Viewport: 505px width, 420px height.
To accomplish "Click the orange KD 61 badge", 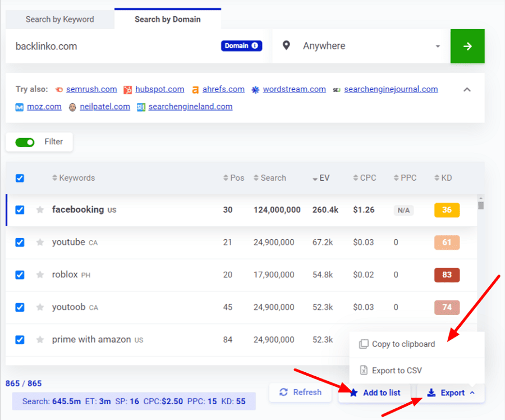I will tap(447, 243).
